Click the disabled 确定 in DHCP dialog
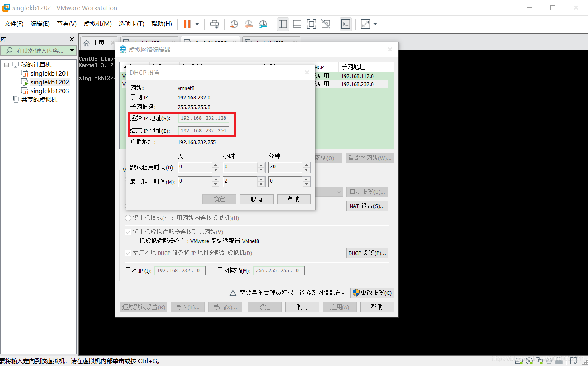This screenshot has height=366, width=588. [219, 199]
